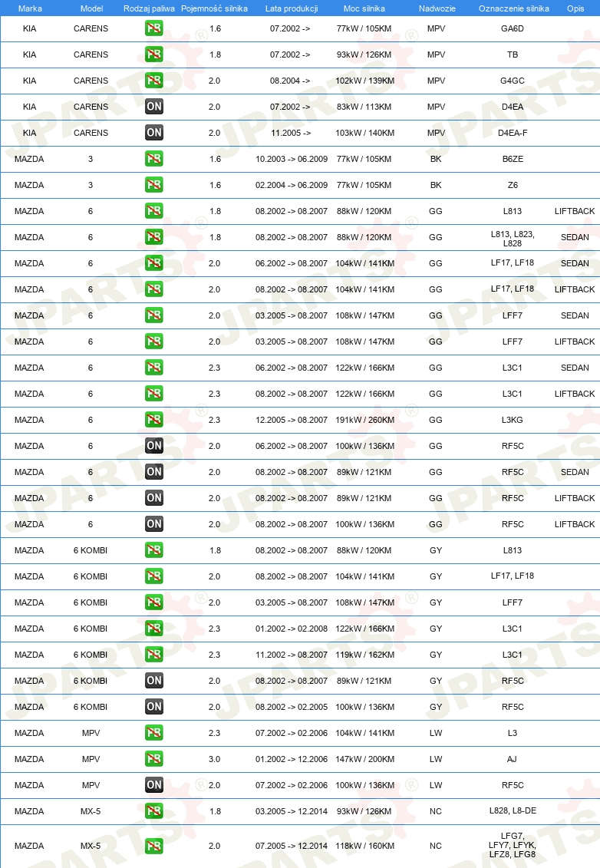Click the 119kW / 162KM power cell
Screen dimensions: 600x868
364,655
